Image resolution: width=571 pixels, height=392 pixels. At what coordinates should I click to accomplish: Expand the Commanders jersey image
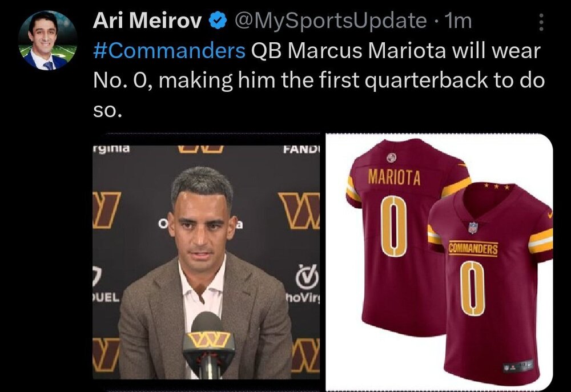point(439,261)
